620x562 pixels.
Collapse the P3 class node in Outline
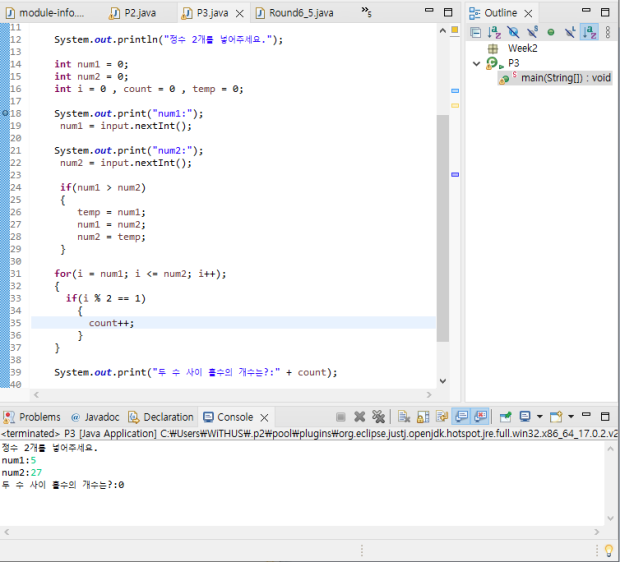click(477, 63)
